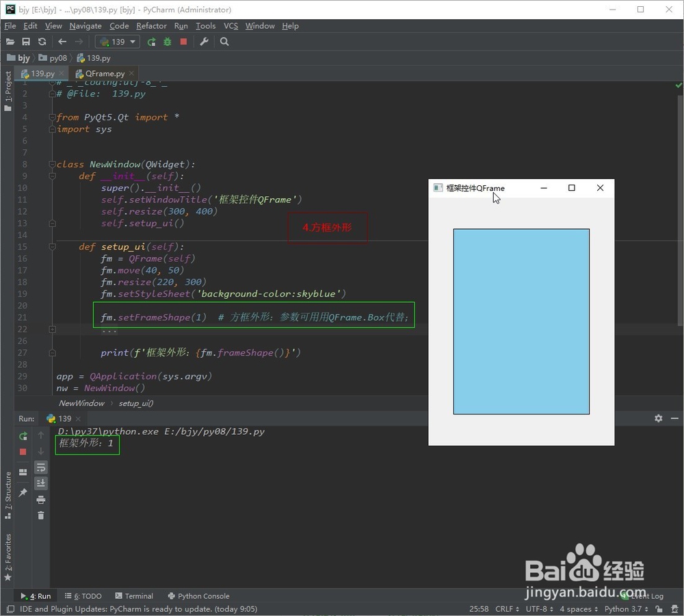Close the 139.py editor tab
684x616 pixels.
[62, 73]
